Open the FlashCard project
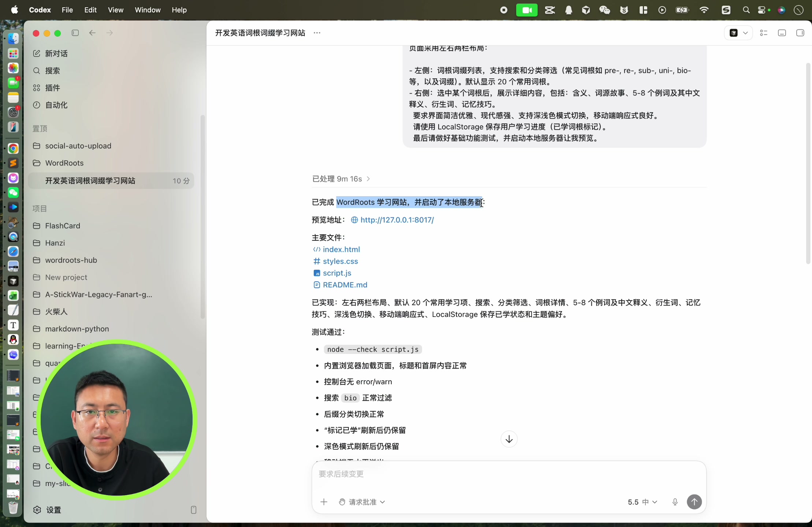812x527 pixels. pos(111,226)
